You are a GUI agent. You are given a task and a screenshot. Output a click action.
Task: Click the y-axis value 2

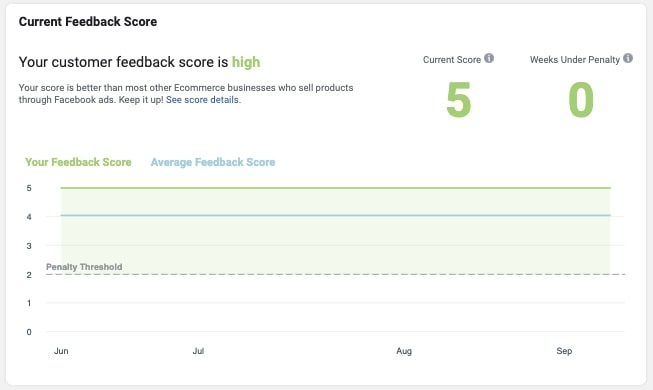point(29,275)
